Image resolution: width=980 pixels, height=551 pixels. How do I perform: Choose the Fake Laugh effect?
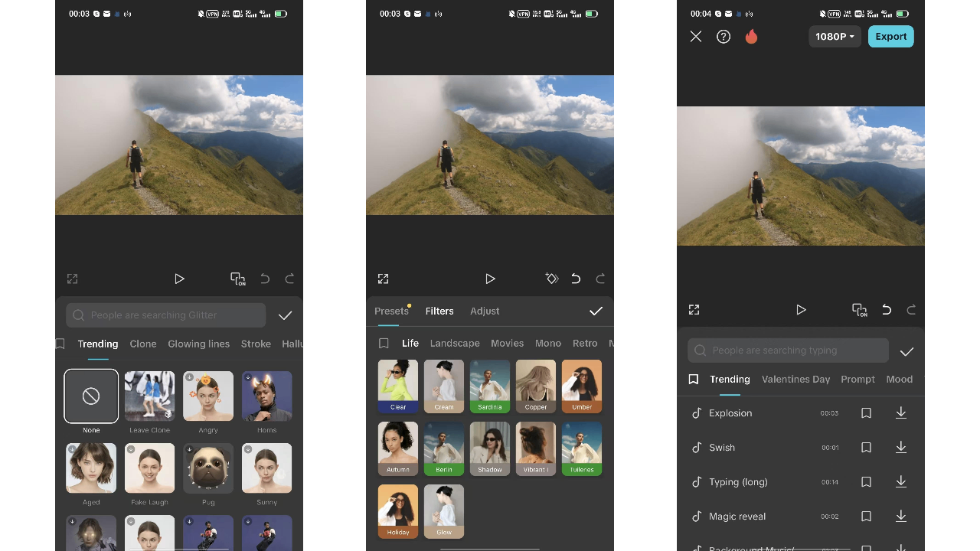click(x=149, y=468)
